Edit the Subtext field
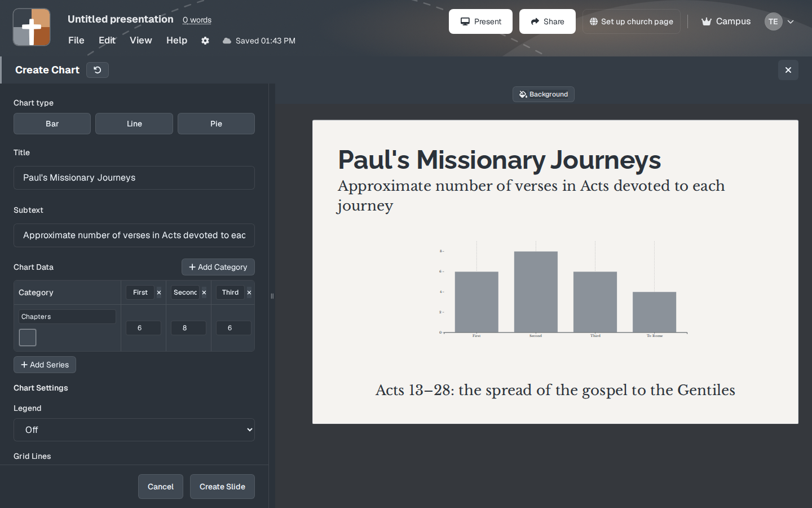 [x=134, y=235]
